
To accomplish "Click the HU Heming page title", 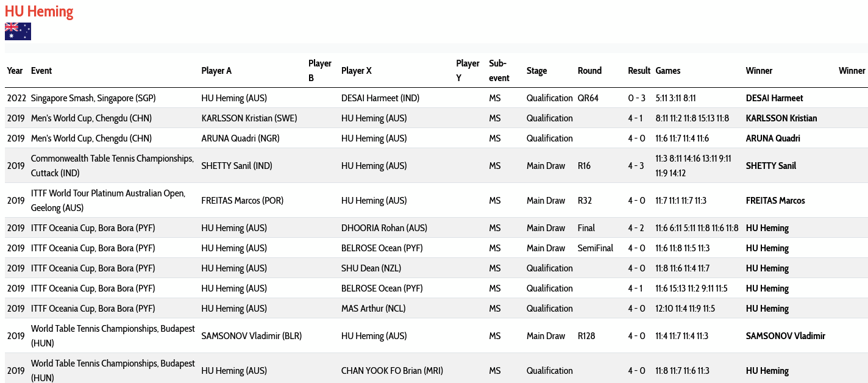I will tap(39, 12).
